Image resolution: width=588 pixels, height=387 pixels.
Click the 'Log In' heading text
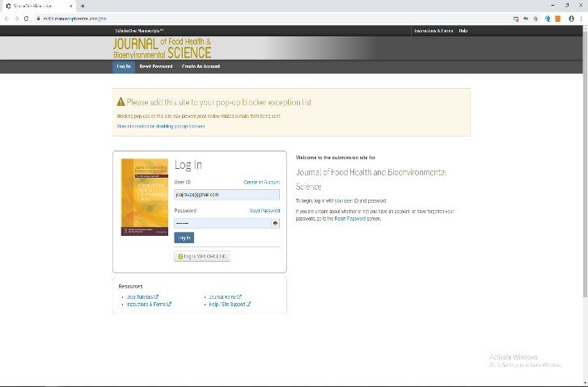(x=188, y=165)
